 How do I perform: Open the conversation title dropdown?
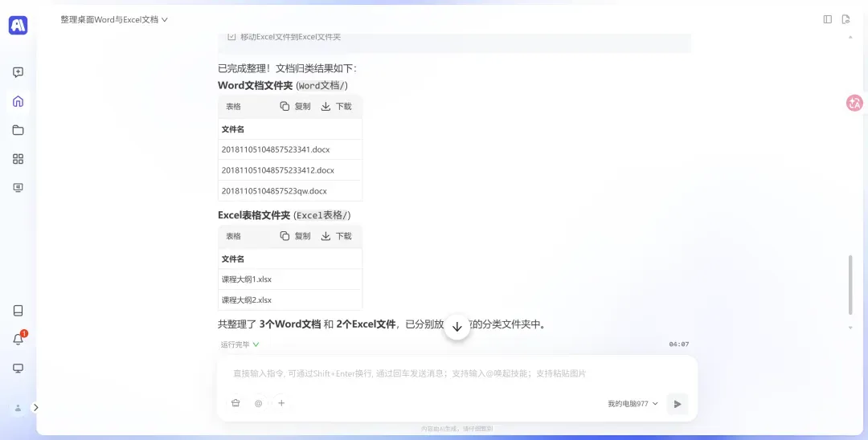114,19
